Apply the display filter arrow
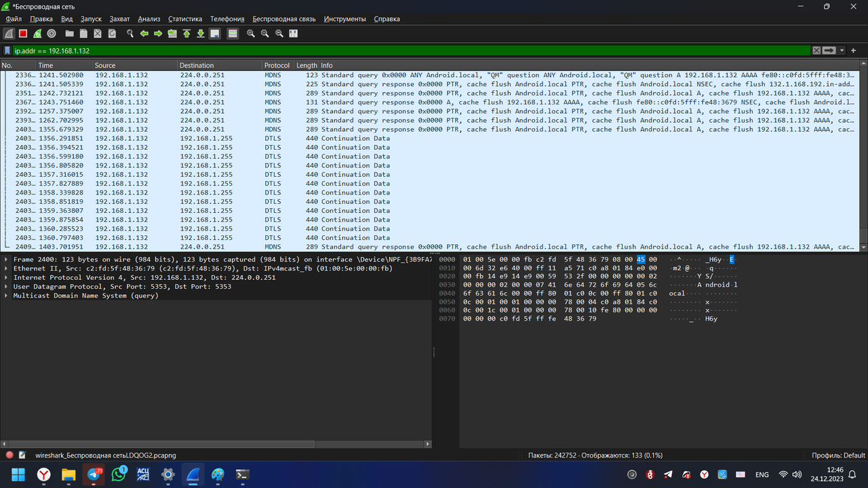Screen dimensions: 868x488 [x=829, y=50]
